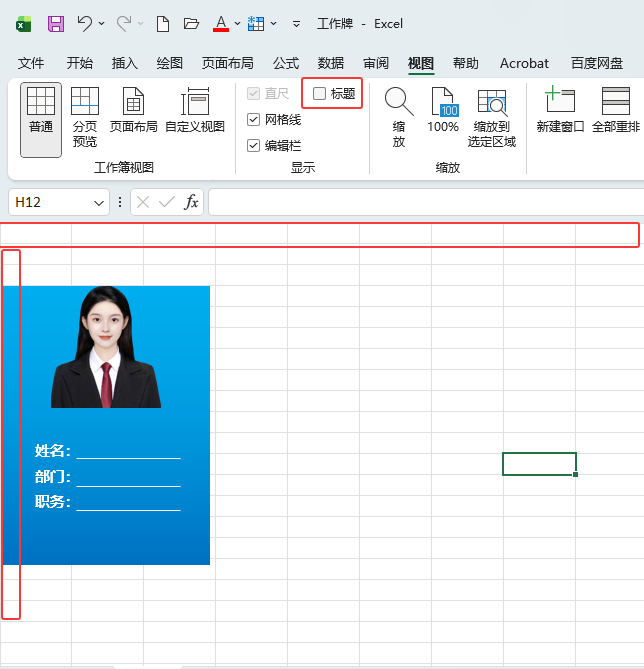This screenshot has height=669, width=644.
Task: Undo the last action
Action: tap(85, 23)
